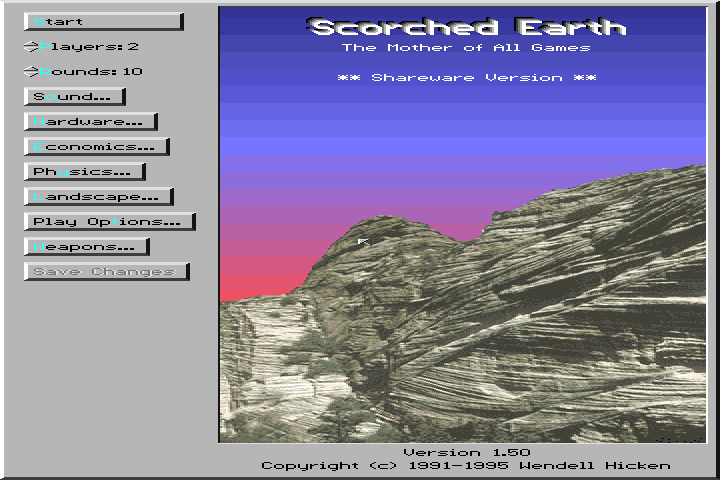Open the Economics... options
Image resolution: width=720 pixels, height=480 pixels.
(x=96, y=147)
